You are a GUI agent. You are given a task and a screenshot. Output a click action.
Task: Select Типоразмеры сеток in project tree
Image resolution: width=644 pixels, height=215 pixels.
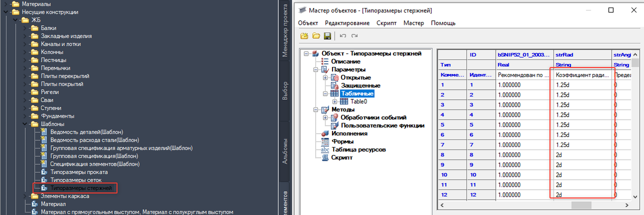pyautogui.click(x=76, y=180)
